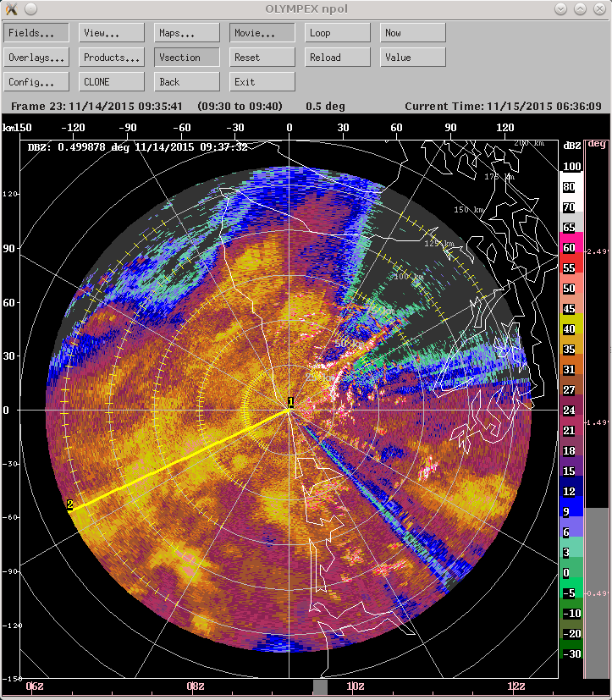Close the OLYMPEX npol window
612x700 pixels.
pos(599,9)
